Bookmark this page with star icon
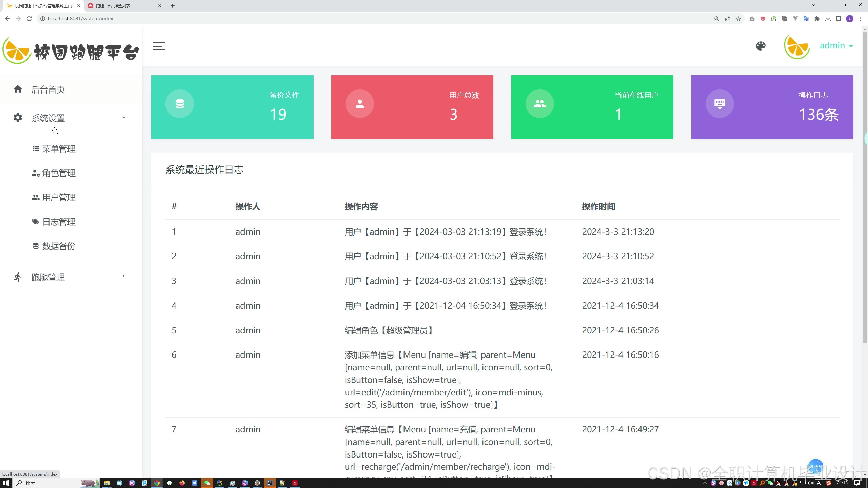The width and height of the screenshot is (868, 488). point(738,19)
